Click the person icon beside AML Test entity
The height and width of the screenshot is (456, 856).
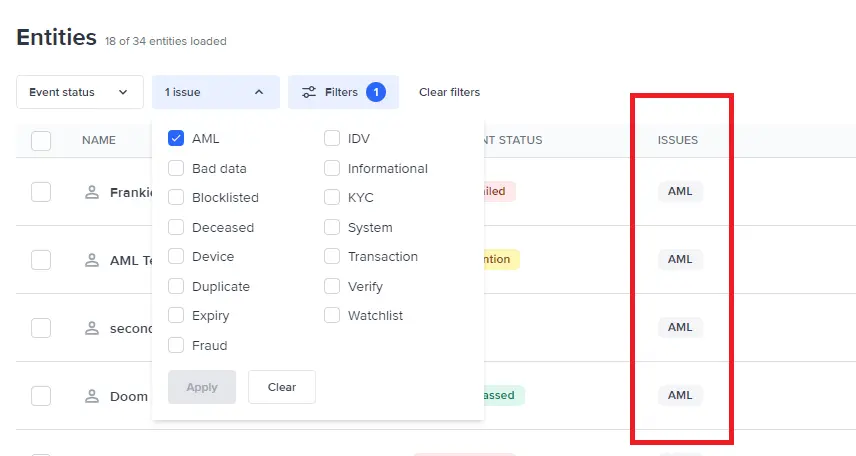point(93,260)
